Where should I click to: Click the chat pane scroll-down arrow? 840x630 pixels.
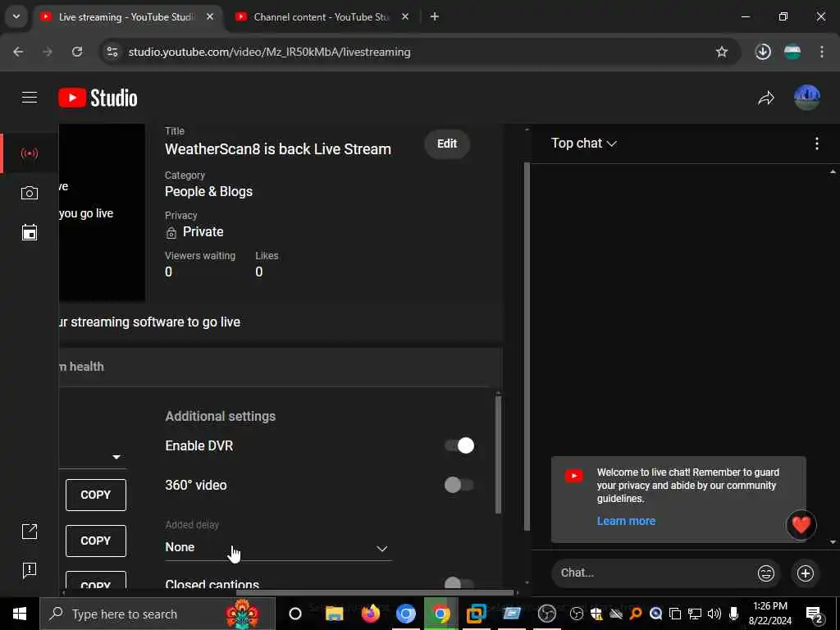pos(833,542)
